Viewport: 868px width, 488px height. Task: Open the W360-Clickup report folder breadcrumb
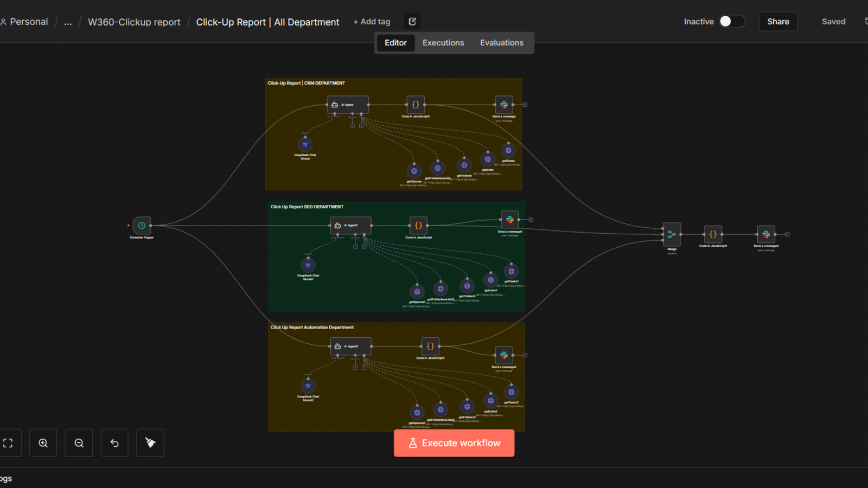[x=134, y=22]
